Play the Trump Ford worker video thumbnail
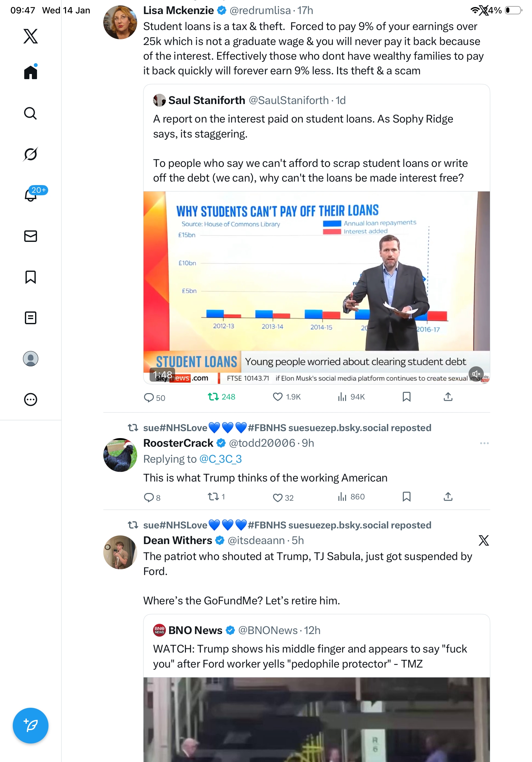532x762 pixels. [316, 719]
